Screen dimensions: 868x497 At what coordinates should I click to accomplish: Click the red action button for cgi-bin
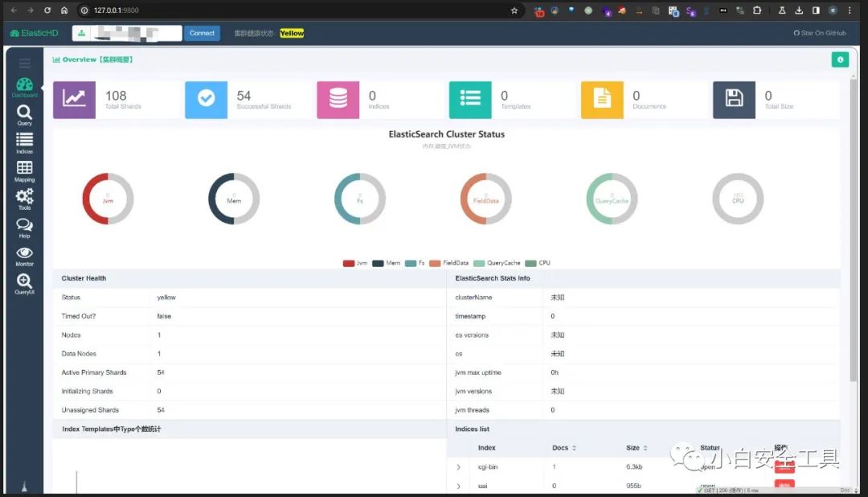tap(784, 466)
